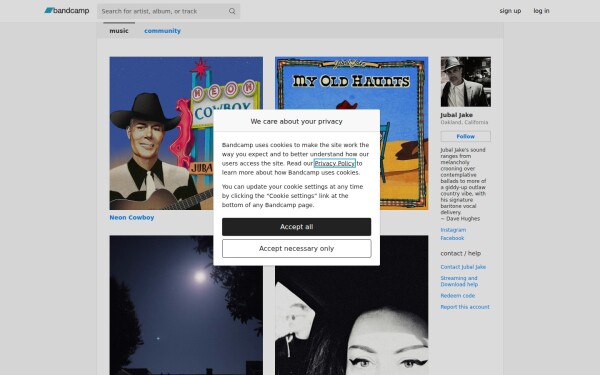This screenshot has width=600, height=375.
Task: Open the Privacy Policy link
Action: (335, 163)
